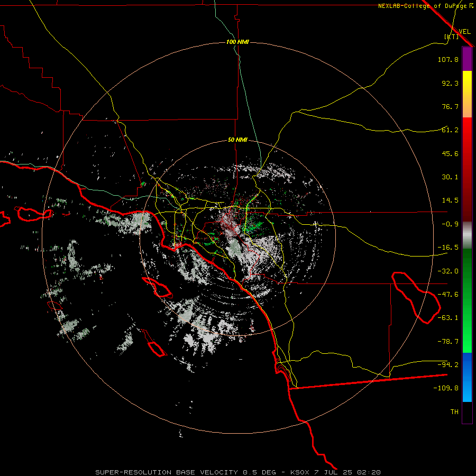Screen dimensions: 476x476
Task: Click the -94.2 scale value
Action: [448, 364]
